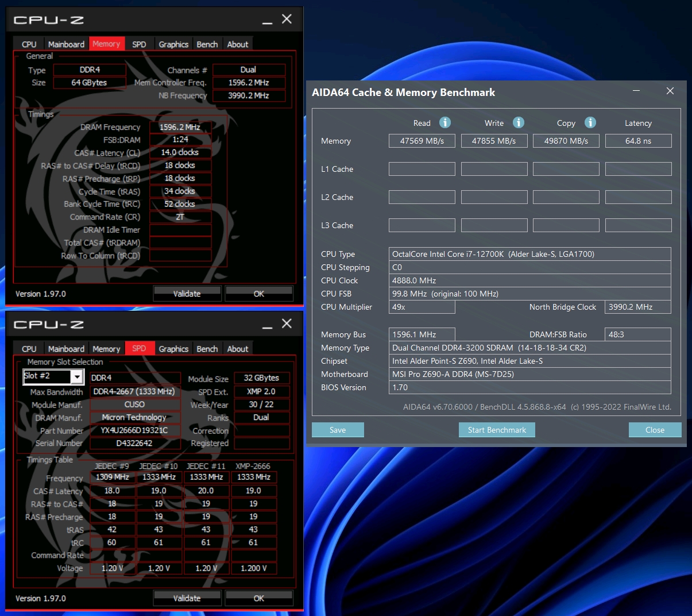Open Mainboard tab in lower CPU-Z window
Image resolution: width=692 pixels, height=616 pixels.
(66, 349)
